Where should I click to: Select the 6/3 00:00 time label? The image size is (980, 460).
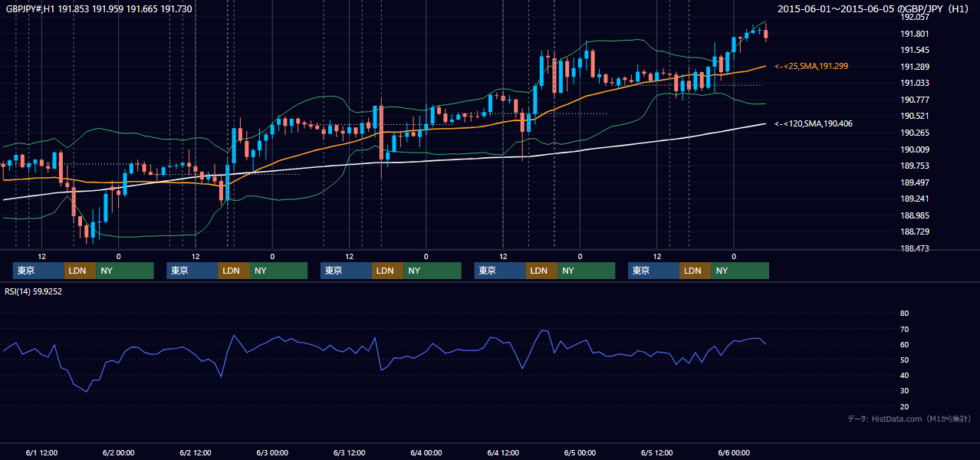tap(272, 452)
